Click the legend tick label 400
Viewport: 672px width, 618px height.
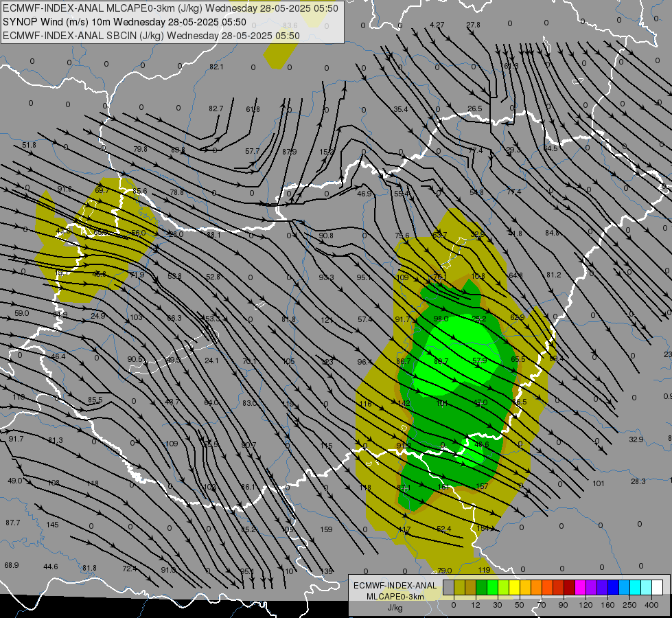click(651, 605)
